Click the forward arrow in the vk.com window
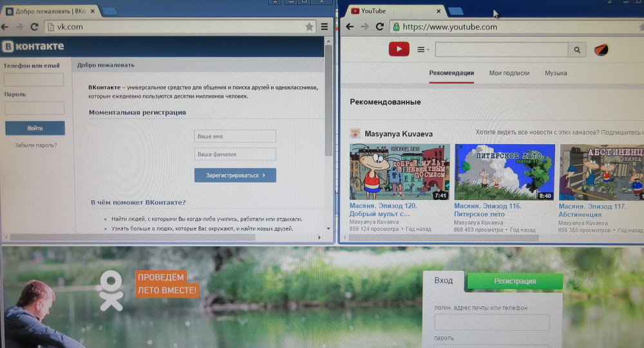 [19, 27]
